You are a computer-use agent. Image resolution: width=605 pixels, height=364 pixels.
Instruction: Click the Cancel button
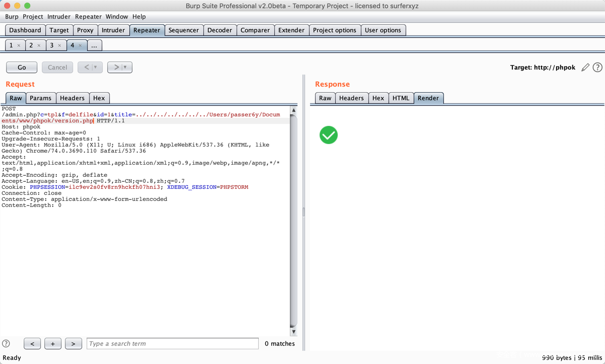click(57, 67)
